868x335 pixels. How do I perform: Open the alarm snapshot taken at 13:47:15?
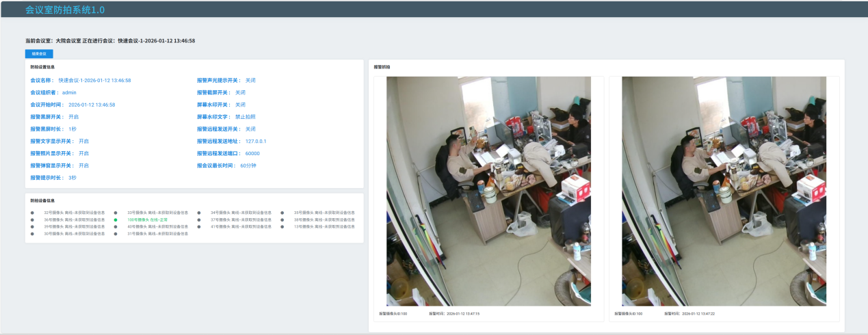[x=488, y=191]
